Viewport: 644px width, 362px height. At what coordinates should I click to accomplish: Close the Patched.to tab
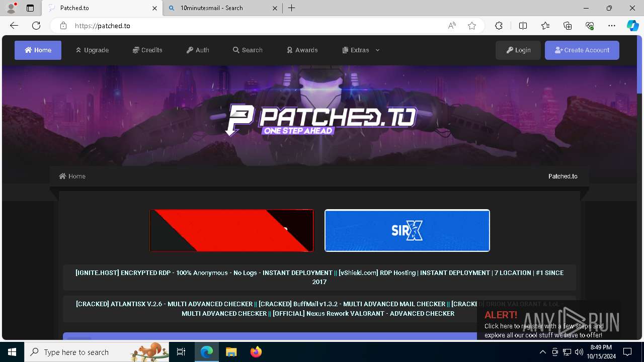(x=154, y=8)
